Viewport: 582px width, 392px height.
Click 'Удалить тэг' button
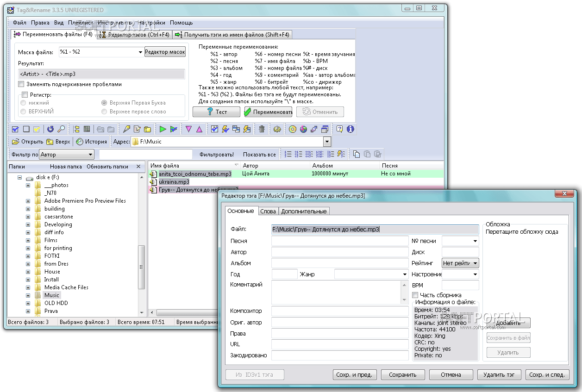499,374
